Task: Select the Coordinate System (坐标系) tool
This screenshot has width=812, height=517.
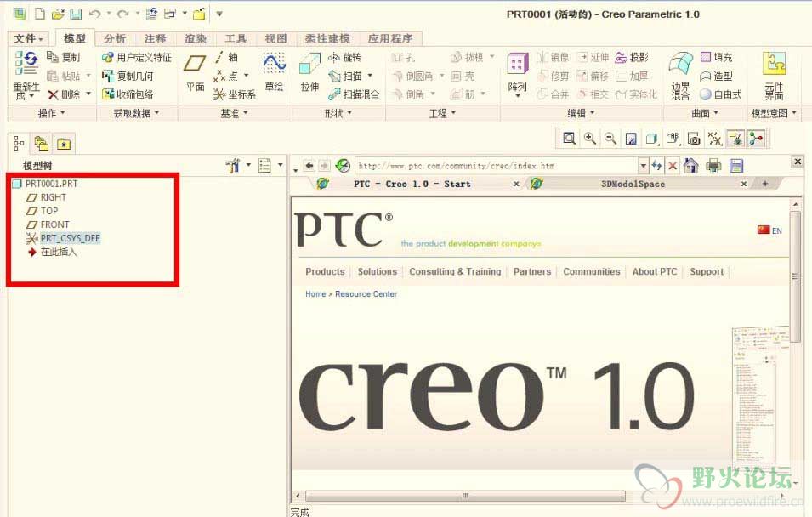Action: click(x=235, y=94)
